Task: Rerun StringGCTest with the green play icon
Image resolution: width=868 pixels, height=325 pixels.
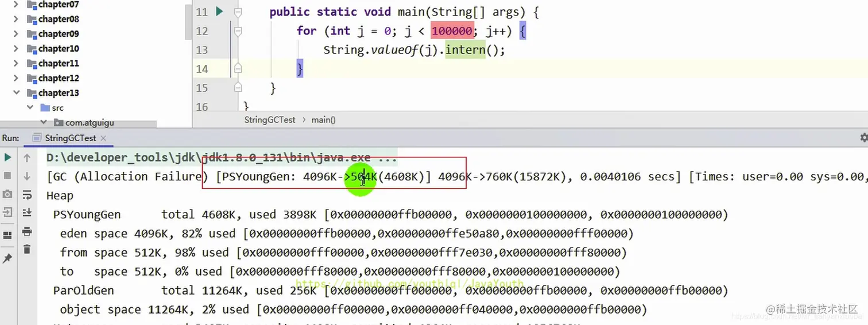Action: click(x=7, y=157)
